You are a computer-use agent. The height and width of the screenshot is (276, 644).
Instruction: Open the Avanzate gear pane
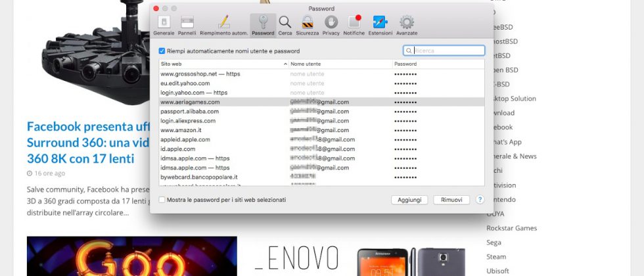coord(407,25)
